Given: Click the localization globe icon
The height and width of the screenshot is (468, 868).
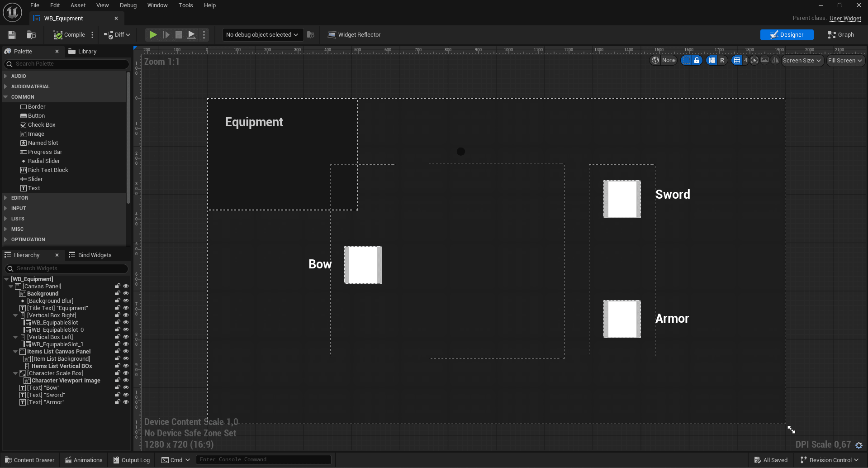Looking at the screenshot, I should (x=655, y=60).
